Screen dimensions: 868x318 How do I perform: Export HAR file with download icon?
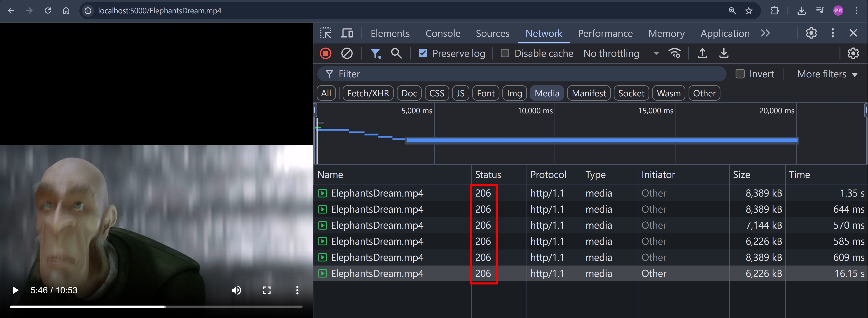pos(724,53)
